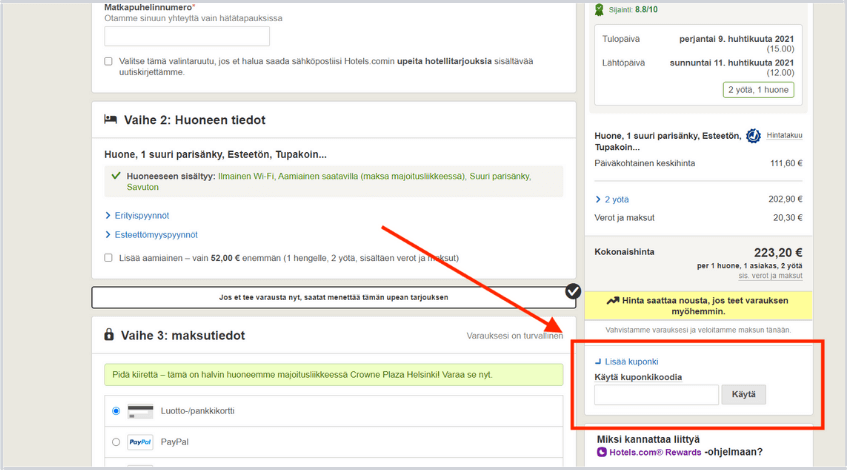Expand the 2 yötä price breakdown

tap(613, 199)
